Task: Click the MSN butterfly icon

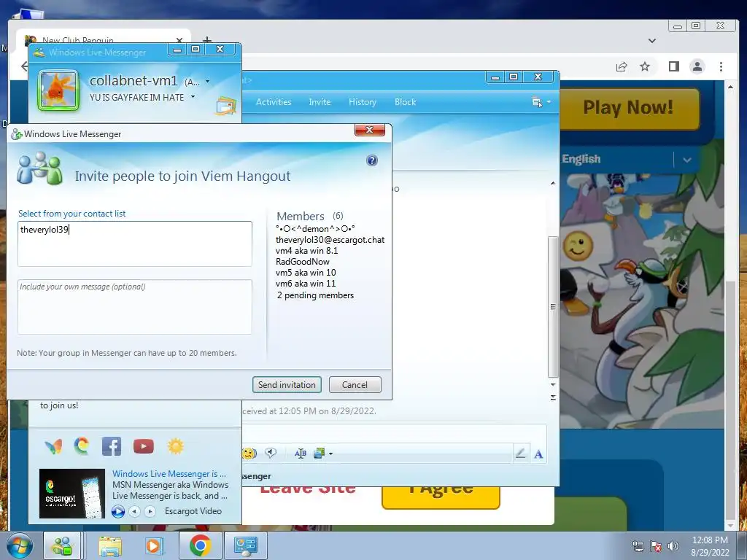Action: pos(53,447)
